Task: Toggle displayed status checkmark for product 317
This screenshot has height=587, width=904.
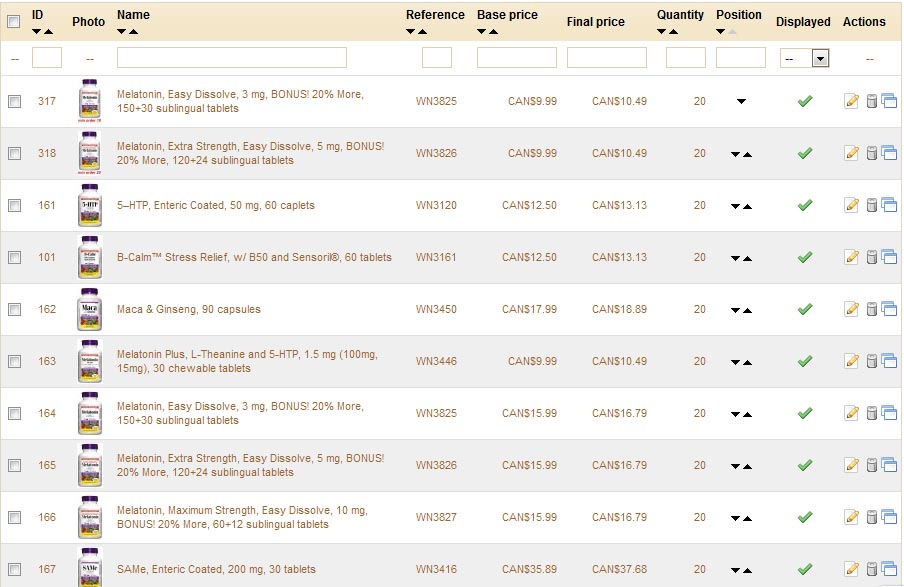Action: 805,101
